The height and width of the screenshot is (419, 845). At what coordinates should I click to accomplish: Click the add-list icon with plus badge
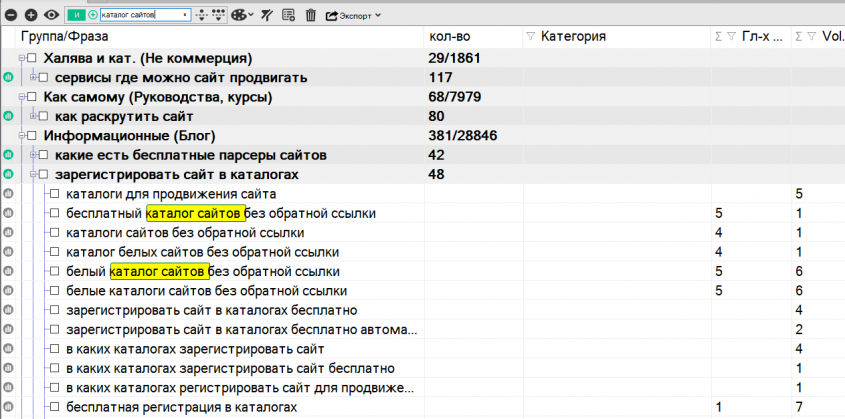(289, 16)
